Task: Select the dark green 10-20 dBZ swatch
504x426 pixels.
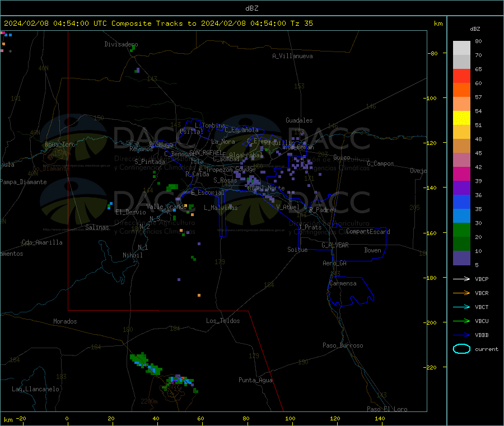Action: pyautogui.click(x=461, y=244)
